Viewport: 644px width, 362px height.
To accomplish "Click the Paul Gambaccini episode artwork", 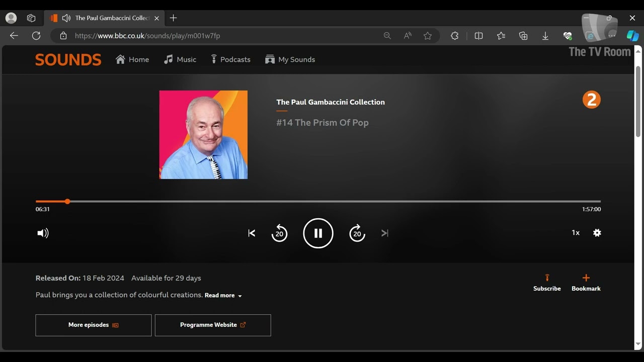I will click(x=203, y=135).
